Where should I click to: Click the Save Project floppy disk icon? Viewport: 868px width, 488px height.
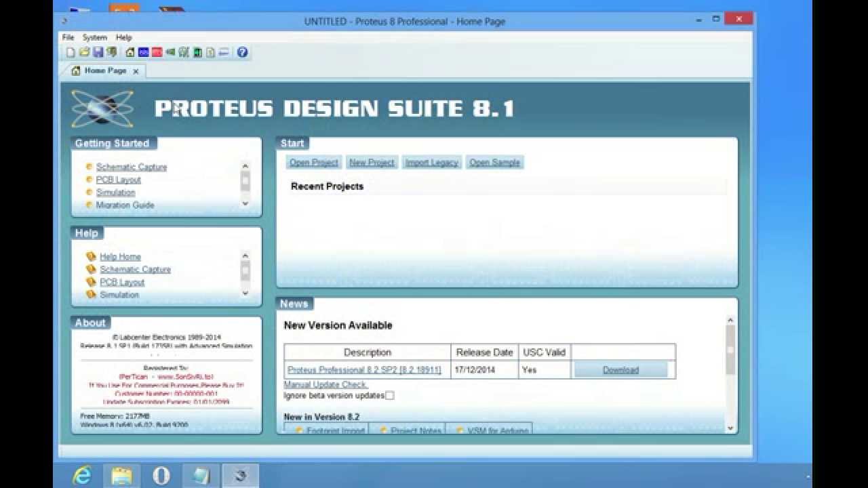click(x=98, y=52)
